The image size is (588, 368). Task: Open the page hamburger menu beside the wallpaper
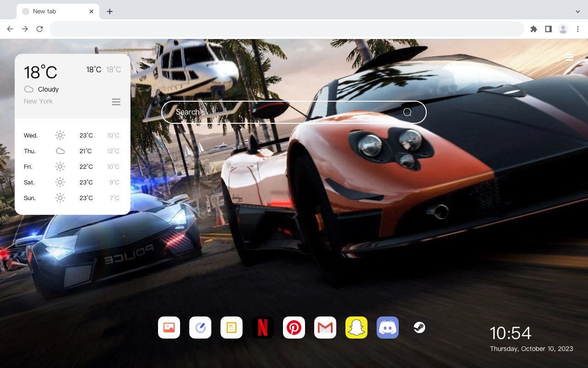coord(569,57)
